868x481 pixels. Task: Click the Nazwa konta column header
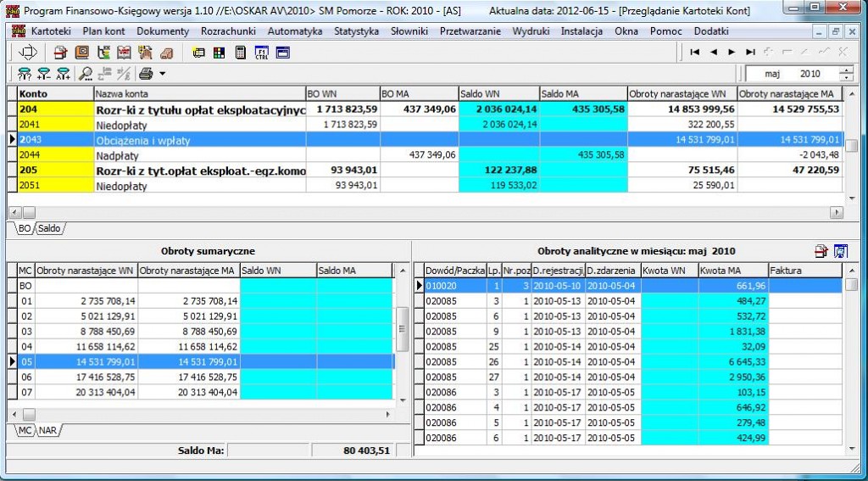point(200,93)
